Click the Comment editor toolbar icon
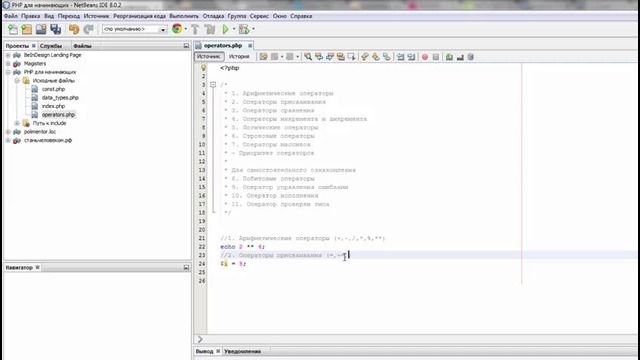The height and width of the screenshot is (360, 640). coord(449,57)
